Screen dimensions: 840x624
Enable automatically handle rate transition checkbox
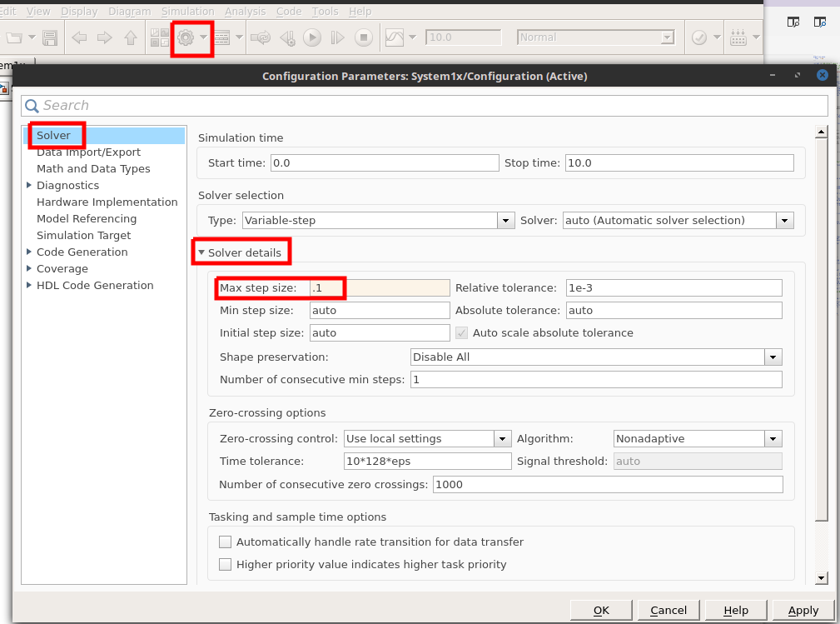pyautogui.click(x=226, y=542)
